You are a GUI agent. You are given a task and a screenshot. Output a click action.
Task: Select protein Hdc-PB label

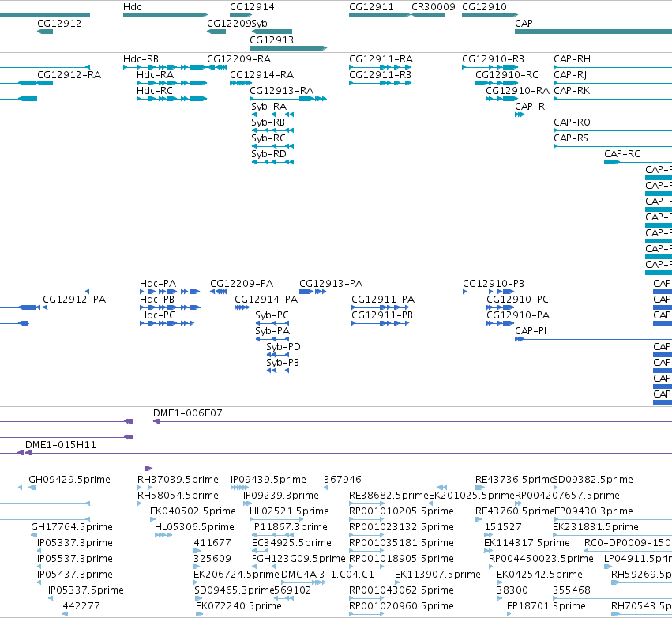(x=157, y=300)
